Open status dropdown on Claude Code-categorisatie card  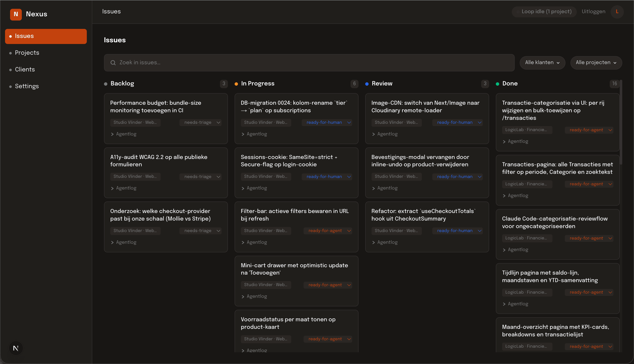coord(589,238)
